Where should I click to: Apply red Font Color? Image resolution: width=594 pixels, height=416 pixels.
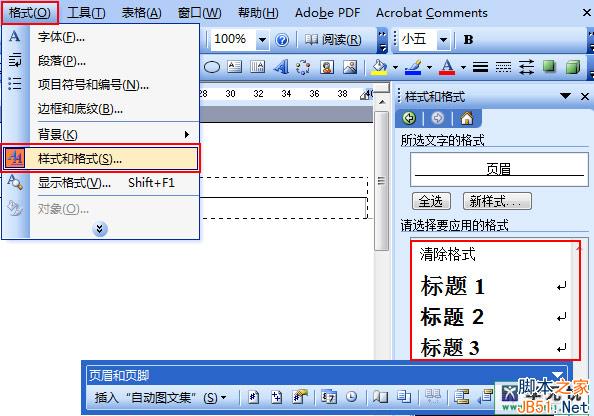click(447, 67)
